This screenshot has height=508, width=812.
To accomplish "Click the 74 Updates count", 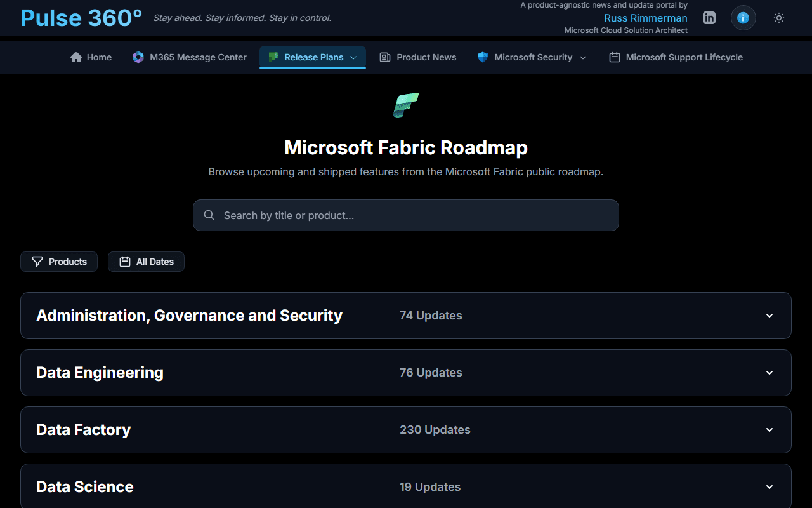I will pos(431,316).
